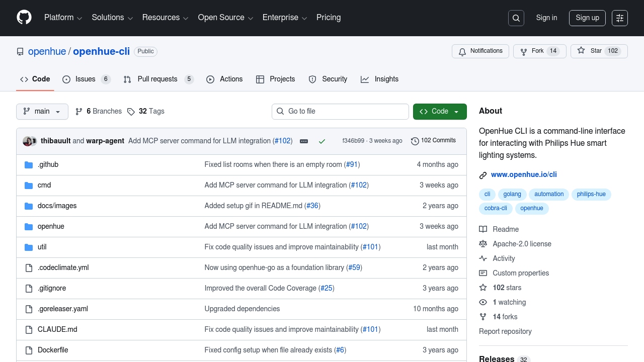644x362 pixels.
Task: Open the 102 Commits history
Action: (x=433, y=141)
